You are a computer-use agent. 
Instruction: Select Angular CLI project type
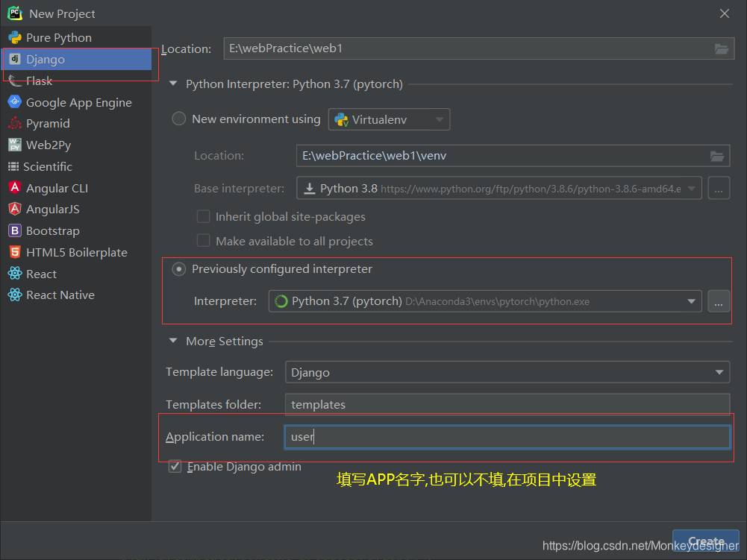pyautogui.click(x=76, y=188)
